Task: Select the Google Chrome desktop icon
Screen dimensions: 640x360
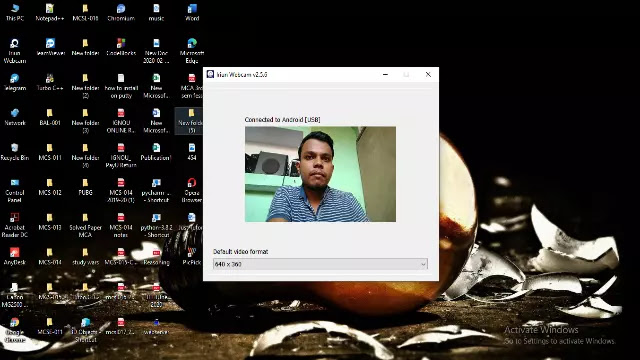Action: pos(15,330)
